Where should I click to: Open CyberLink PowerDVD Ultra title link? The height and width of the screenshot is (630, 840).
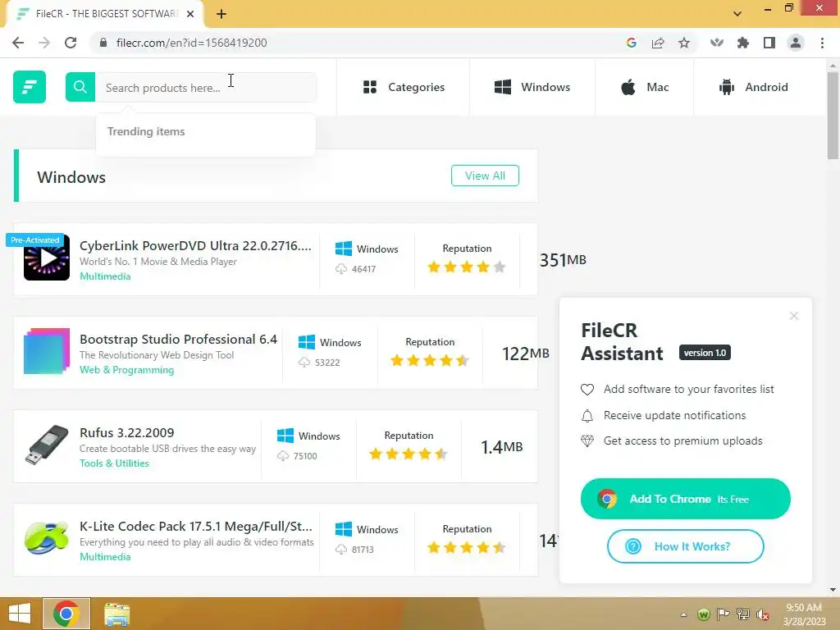click(x=195, y=245)
